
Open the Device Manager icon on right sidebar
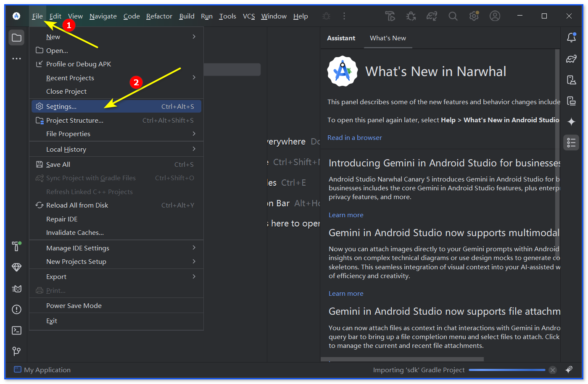pyautogui.click(x=571, y=80)
